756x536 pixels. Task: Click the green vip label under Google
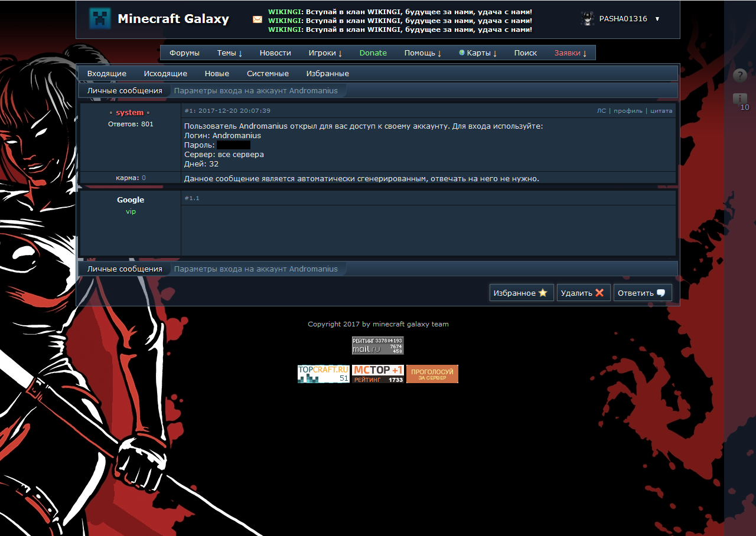(131, 211)
